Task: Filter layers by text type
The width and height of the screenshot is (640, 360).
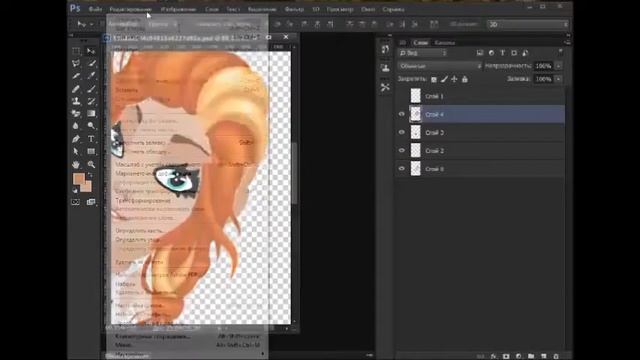Action: click(x=503, y=53)
